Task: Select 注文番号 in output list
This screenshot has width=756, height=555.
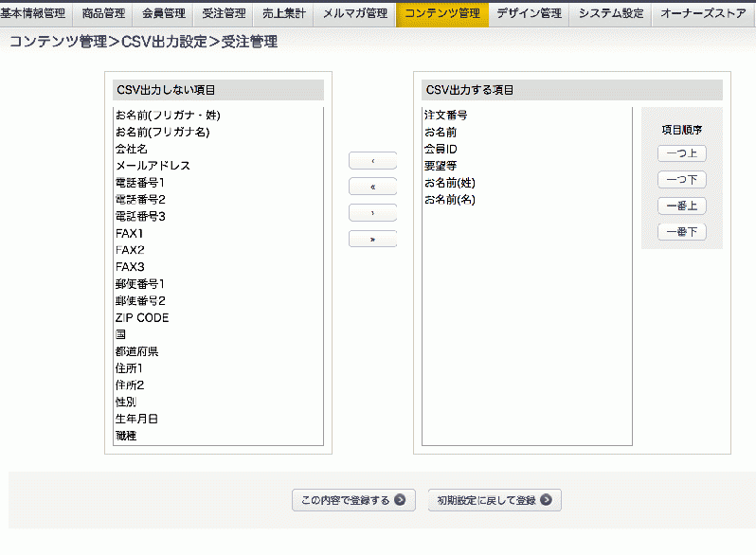Action: (x=527, y=116)
